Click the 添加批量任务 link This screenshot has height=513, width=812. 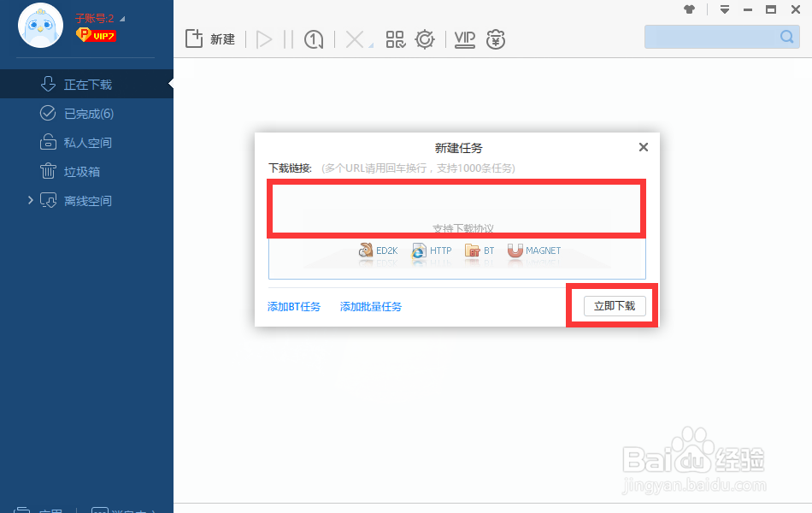click(371, 306)
